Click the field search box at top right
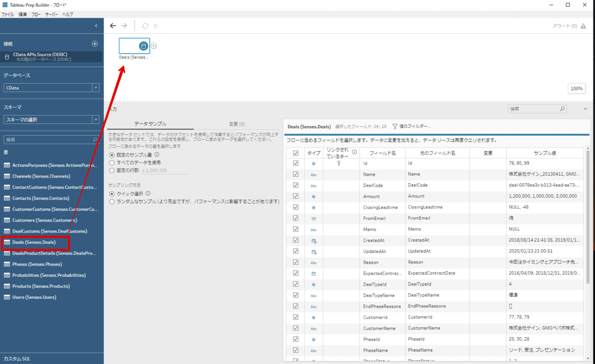Viewport: 595px width, 364px height. tap(537, 108)
